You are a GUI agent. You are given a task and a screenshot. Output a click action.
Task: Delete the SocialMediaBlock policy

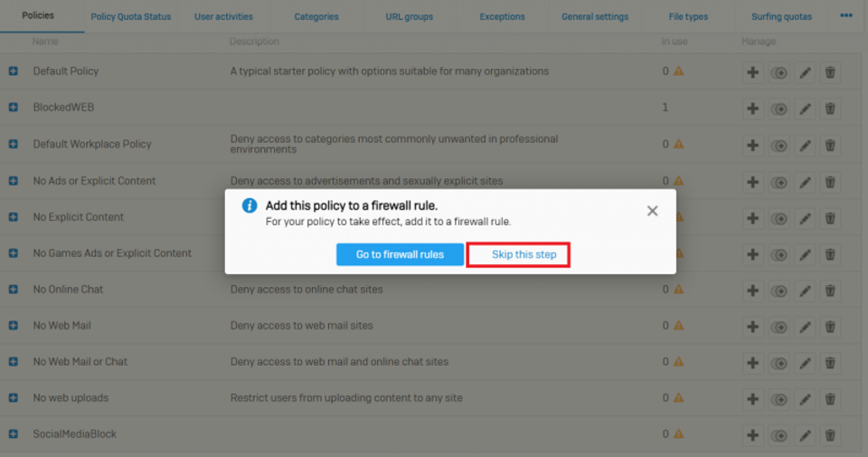click(x=830, y=434)
